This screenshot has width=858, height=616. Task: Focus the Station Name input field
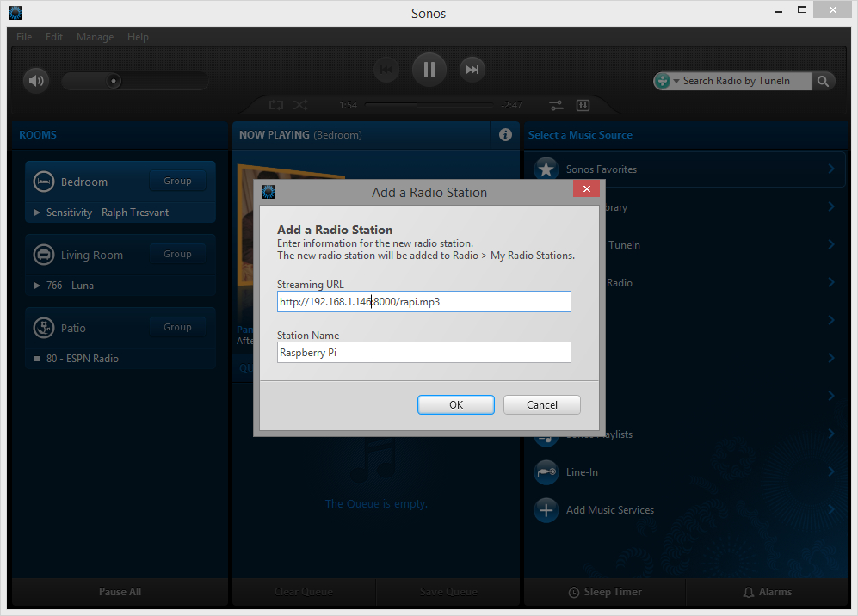pyautogui.click(x=424, y=353)
